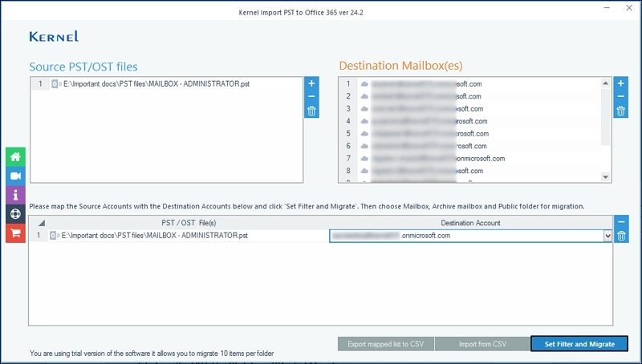Image resolution: width=642 pixels, height=364 pixels.
Task: Open the support lifebuoy sidebar icon
Action: [15, 214]
